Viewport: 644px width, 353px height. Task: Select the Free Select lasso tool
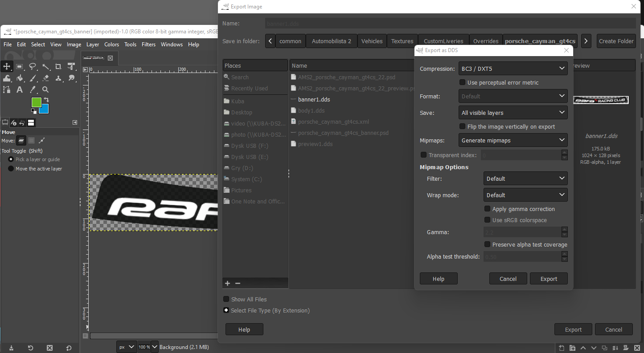(33, 67)
